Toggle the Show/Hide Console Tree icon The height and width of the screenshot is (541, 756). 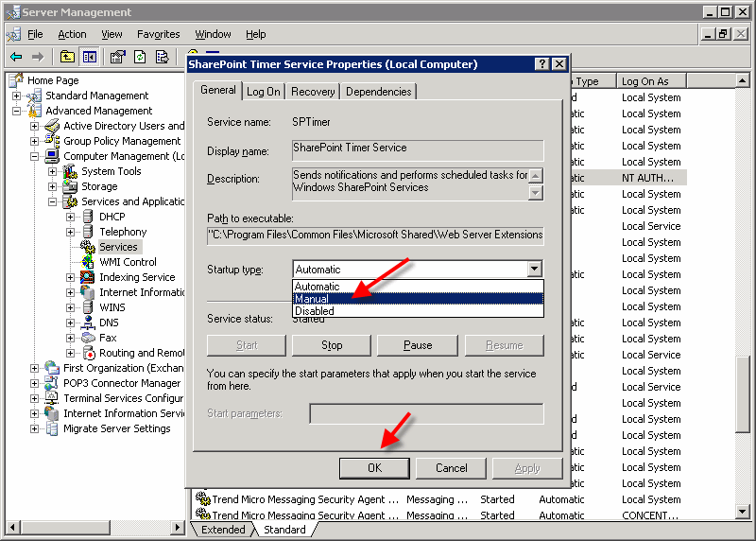[90, 57]
